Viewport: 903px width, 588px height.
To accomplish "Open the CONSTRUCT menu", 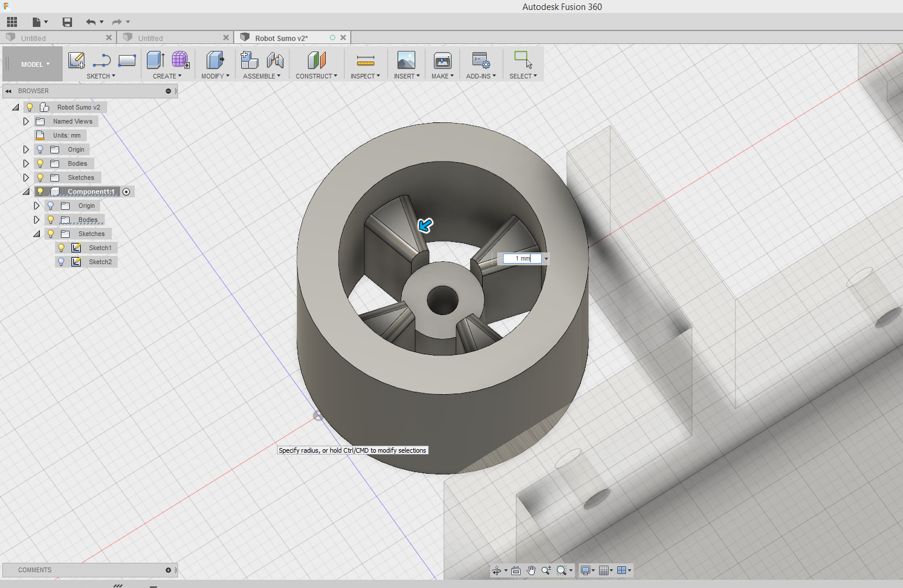I will coord(316,76).
